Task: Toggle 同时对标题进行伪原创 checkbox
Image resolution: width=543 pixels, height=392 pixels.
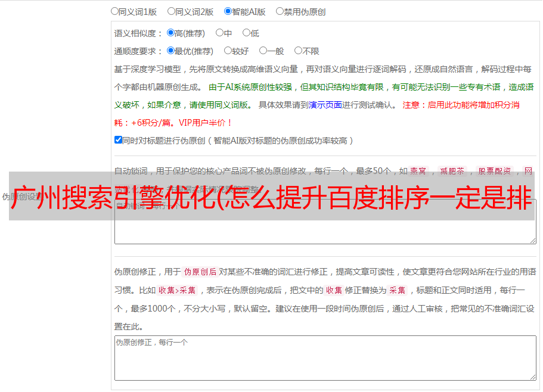Action: point(118,140)
